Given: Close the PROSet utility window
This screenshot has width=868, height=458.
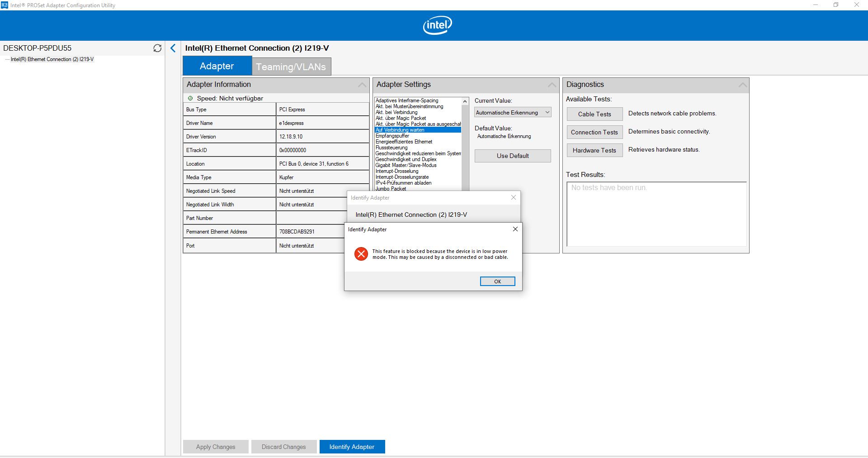Looking at the screenshot, I should pos(857,5).
